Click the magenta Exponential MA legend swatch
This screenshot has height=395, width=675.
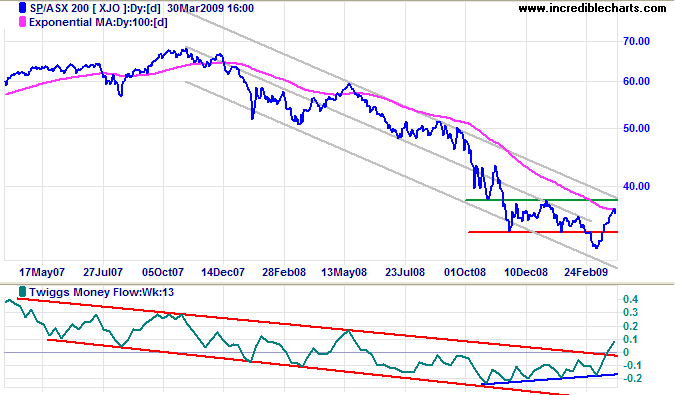point(22,22)
